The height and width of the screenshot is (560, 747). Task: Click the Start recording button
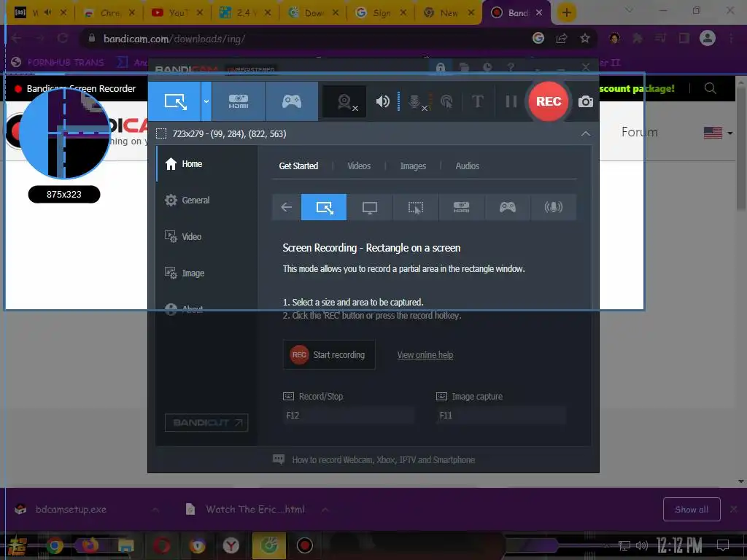329,355
